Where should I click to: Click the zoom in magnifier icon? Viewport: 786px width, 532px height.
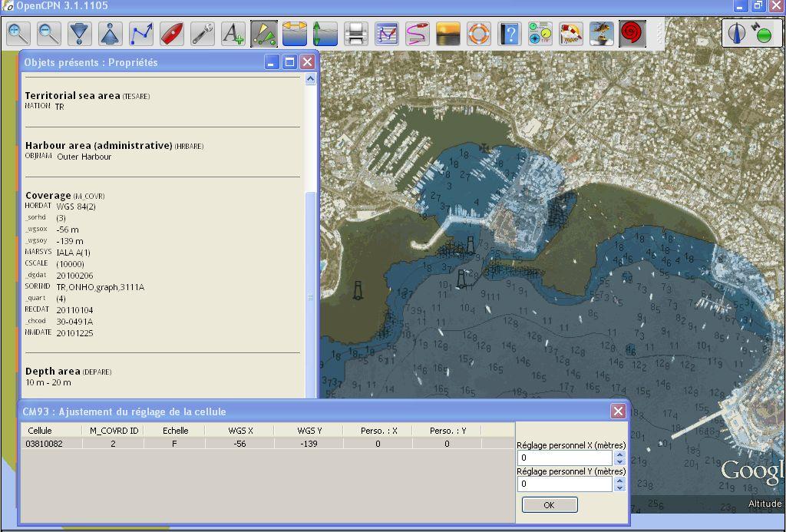point(18,34)
